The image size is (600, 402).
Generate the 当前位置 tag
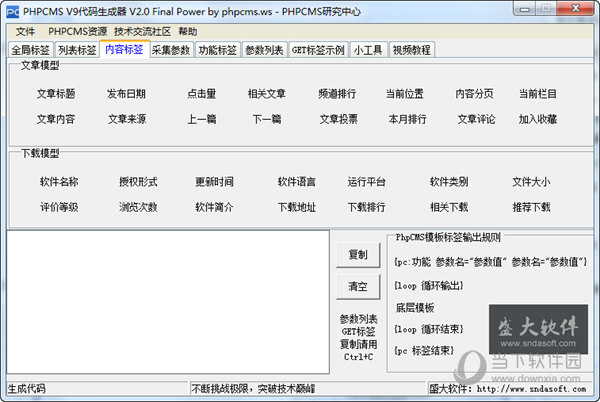point(405,94)
